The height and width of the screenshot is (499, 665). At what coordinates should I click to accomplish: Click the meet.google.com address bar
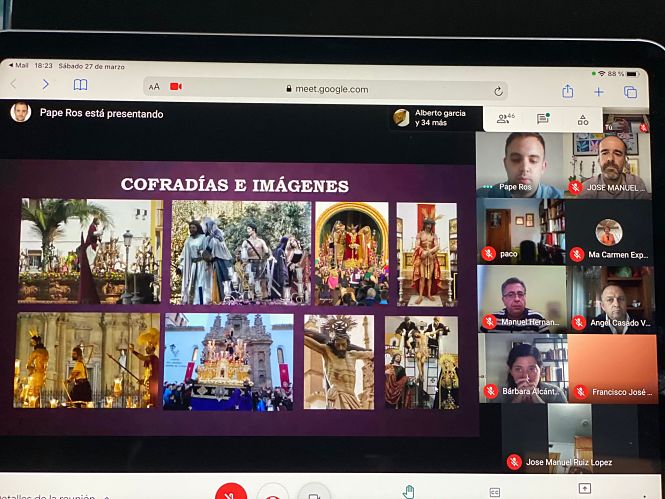327,89
